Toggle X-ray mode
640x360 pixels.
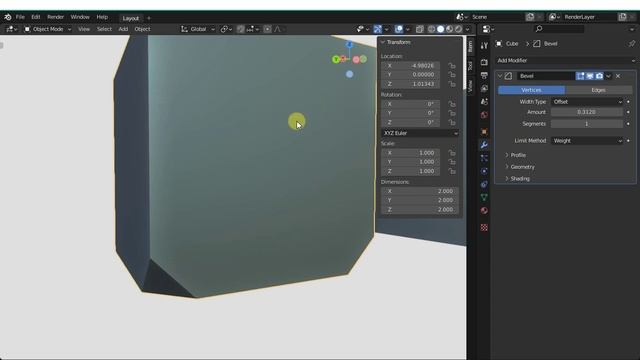[420, 29]
